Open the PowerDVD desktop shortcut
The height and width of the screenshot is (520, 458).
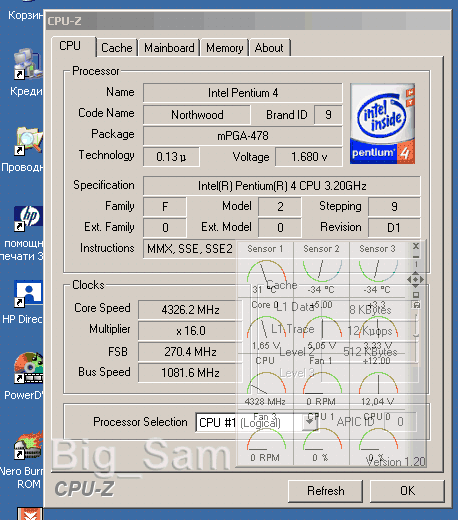pyautogui.click(x=24, y=377)
